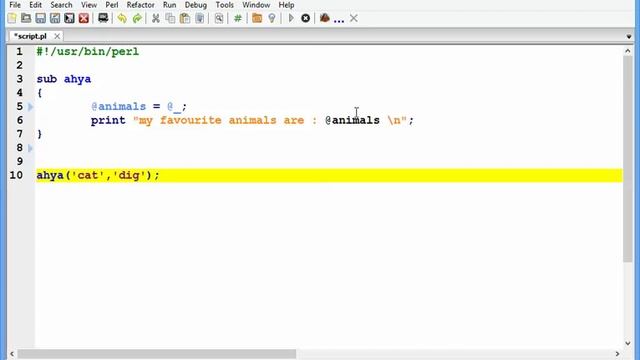Open the Perl menu
The width and height of the screenshot is (640, 360).
pyautogui.click(x=112, y=5)
